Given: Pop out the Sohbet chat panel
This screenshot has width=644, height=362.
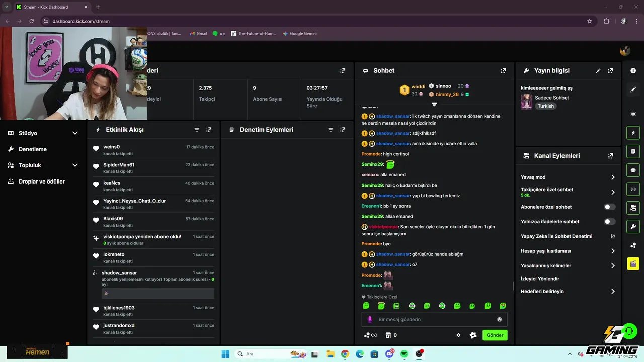Looking at the screenshot, I should pyautogui.click(x=503, y=71).
